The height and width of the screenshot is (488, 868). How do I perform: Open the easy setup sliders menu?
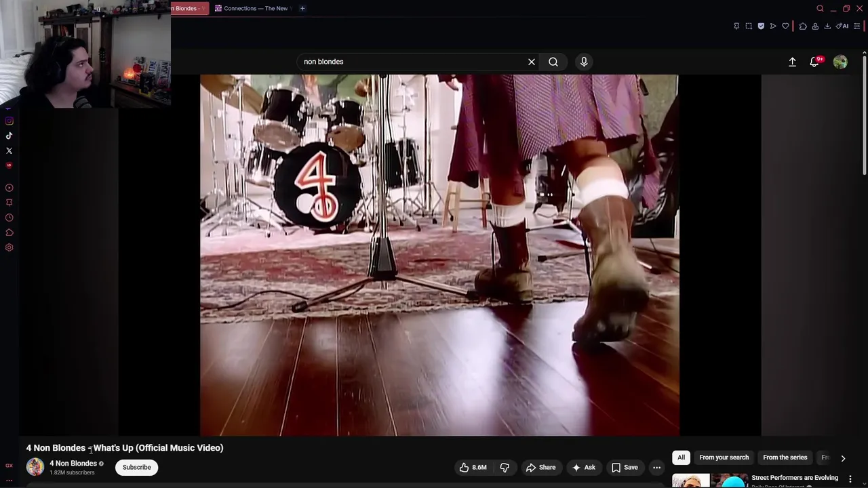pyautogui.click(x=857, y=26)
